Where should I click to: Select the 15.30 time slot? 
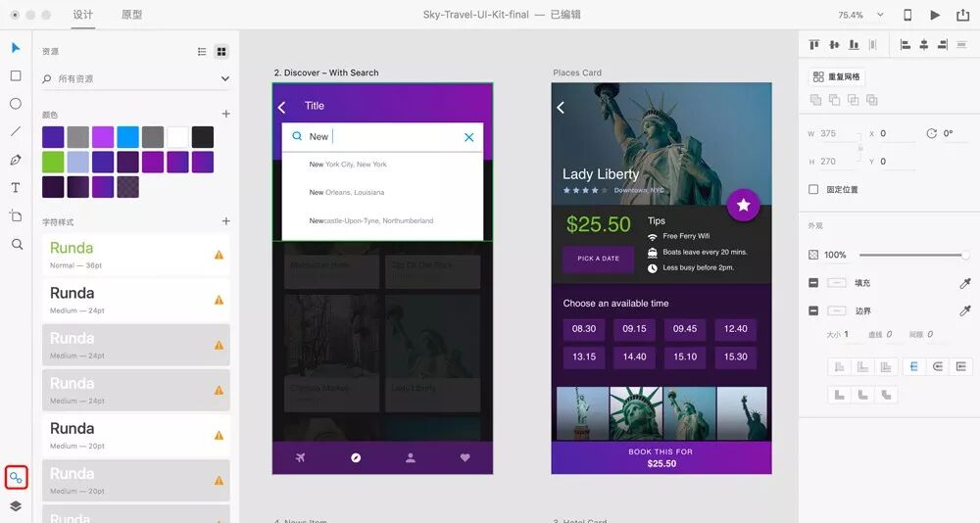(x=736, y=357)
